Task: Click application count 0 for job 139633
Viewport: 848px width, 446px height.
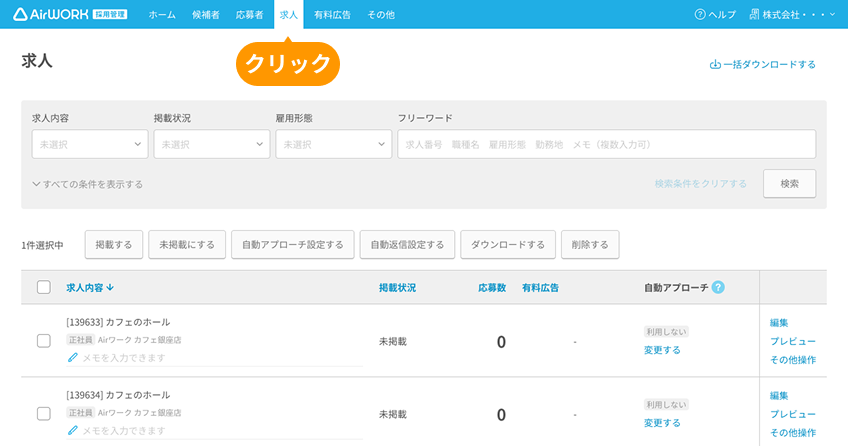Action: (x=501, y=342)
